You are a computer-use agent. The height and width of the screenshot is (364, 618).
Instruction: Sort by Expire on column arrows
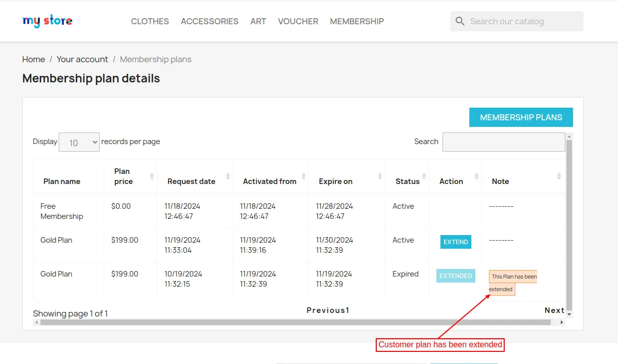[380, 176]
